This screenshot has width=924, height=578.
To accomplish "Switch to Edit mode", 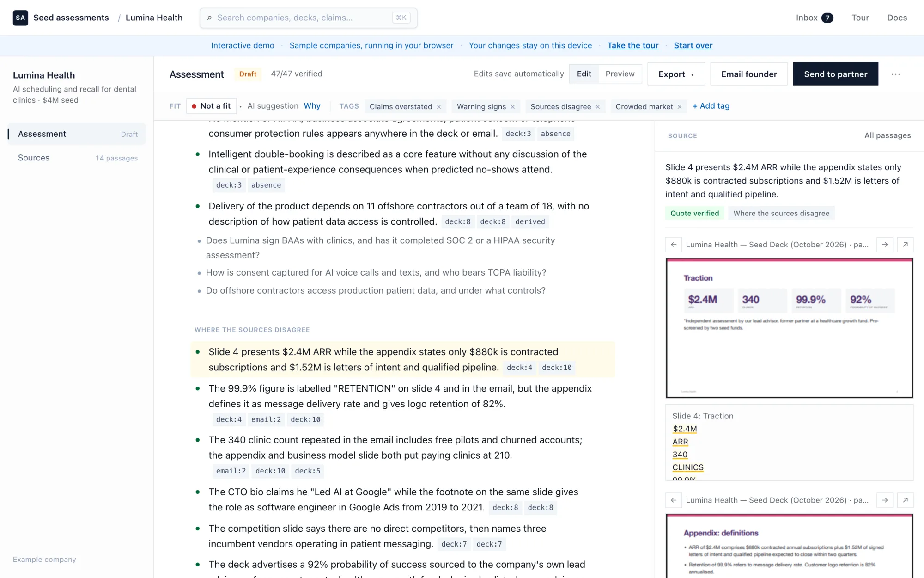I will pos(584,74).
